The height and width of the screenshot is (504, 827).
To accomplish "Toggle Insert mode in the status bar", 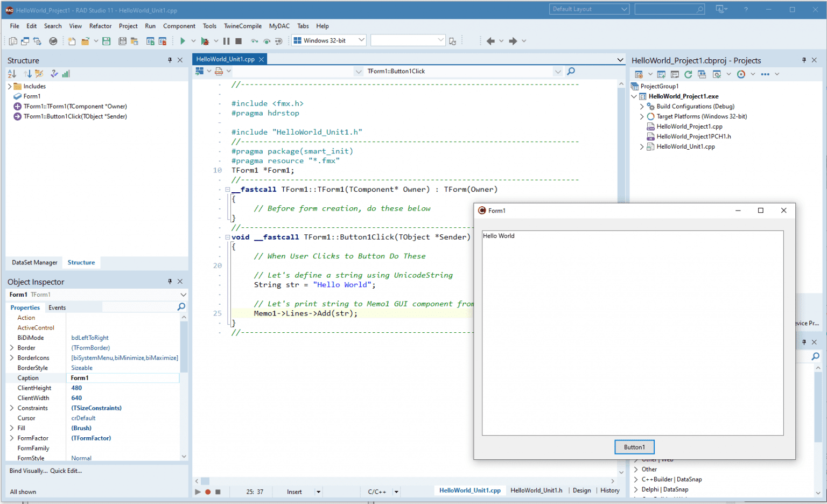I will (295, 492).
